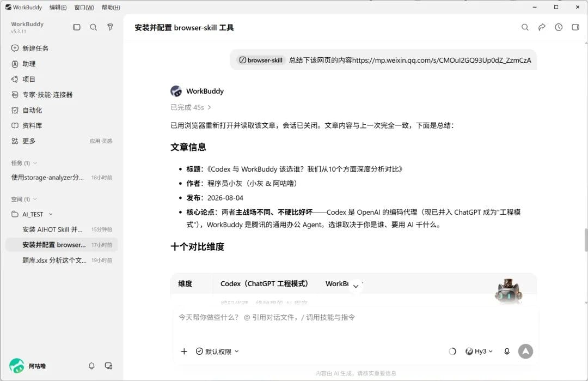Open 专家·技能·连接器 page
This screenshot has height=381, width=588.
[42, 95]
